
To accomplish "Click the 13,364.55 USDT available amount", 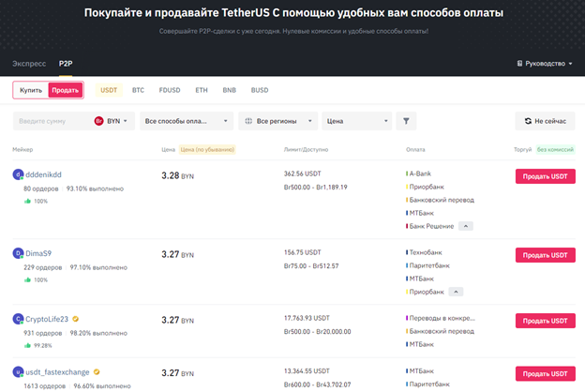I will click(307, 371).
